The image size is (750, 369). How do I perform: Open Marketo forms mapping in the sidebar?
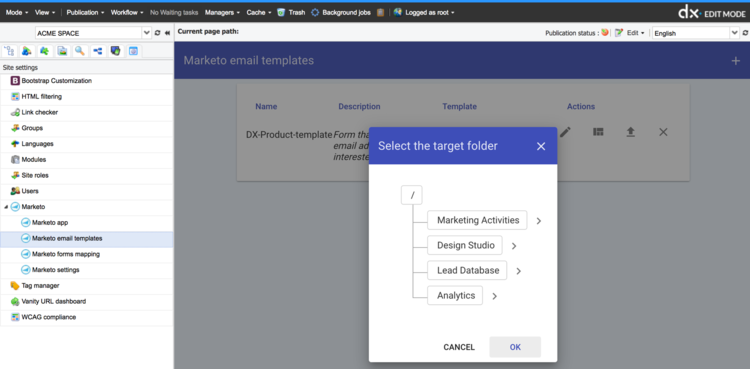click(x=66, y=254)
